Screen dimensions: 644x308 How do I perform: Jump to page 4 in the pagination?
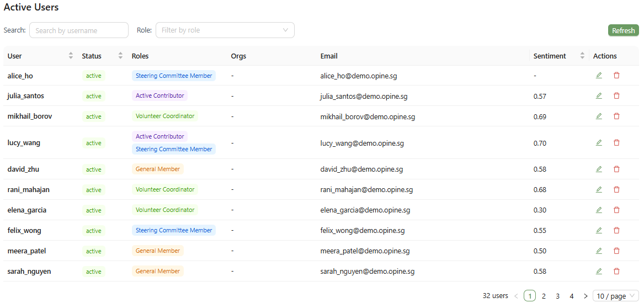571,296
